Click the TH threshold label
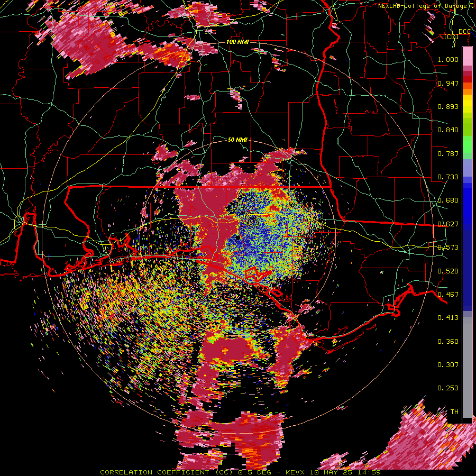 454,411
